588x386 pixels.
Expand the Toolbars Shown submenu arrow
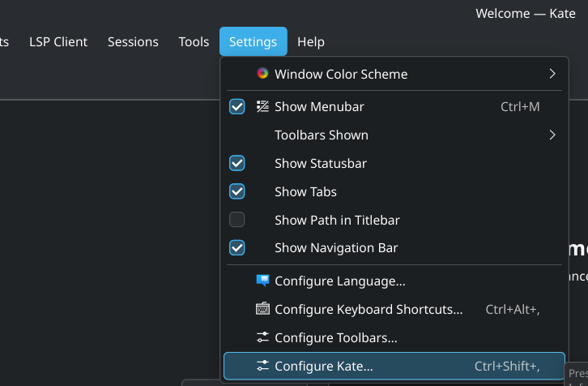552,135
